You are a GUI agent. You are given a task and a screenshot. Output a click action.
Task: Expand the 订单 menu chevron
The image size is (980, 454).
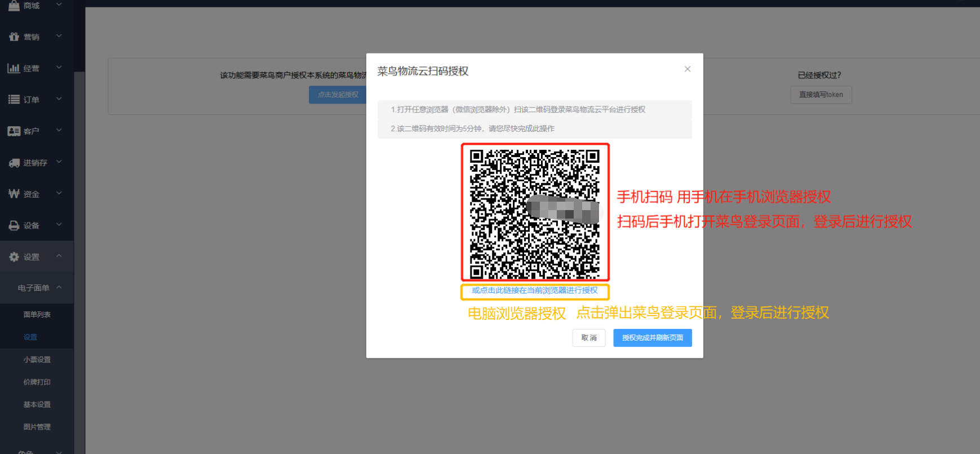[59, 99]
